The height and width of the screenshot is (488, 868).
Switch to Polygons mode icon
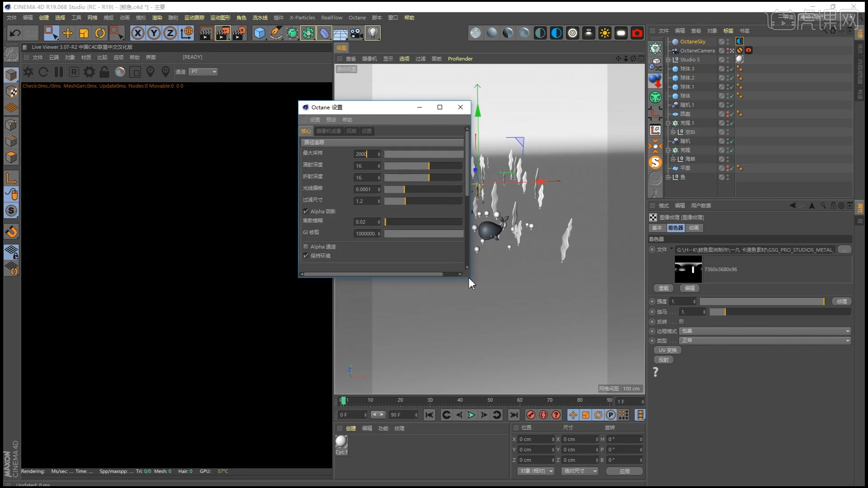(x=11, y=157)
